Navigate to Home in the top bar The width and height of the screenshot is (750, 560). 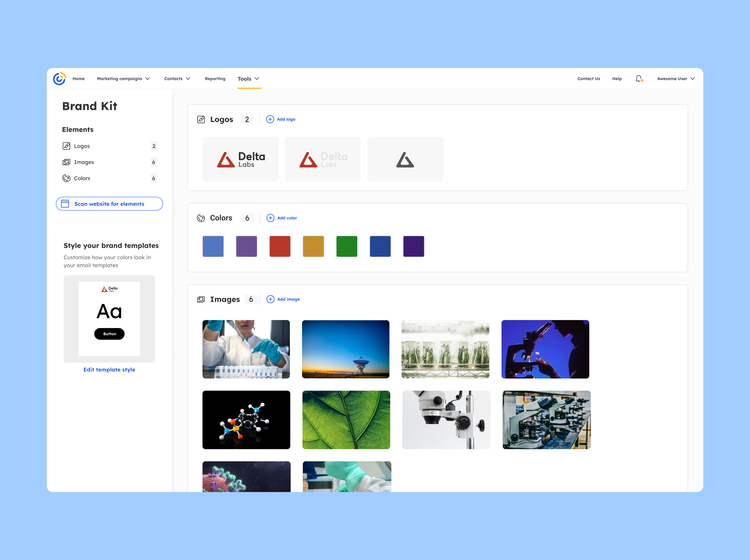(x=79, y=79)
